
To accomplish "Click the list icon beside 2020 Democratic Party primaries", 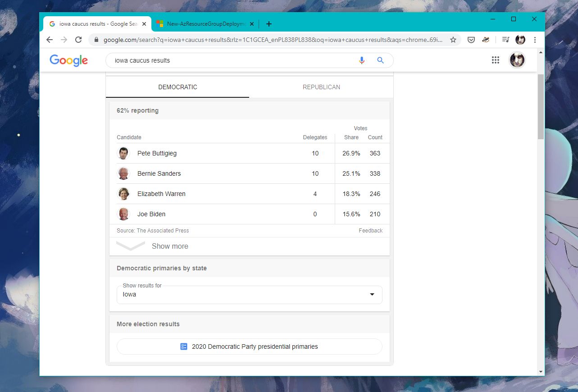I will [x=184, y=346].
